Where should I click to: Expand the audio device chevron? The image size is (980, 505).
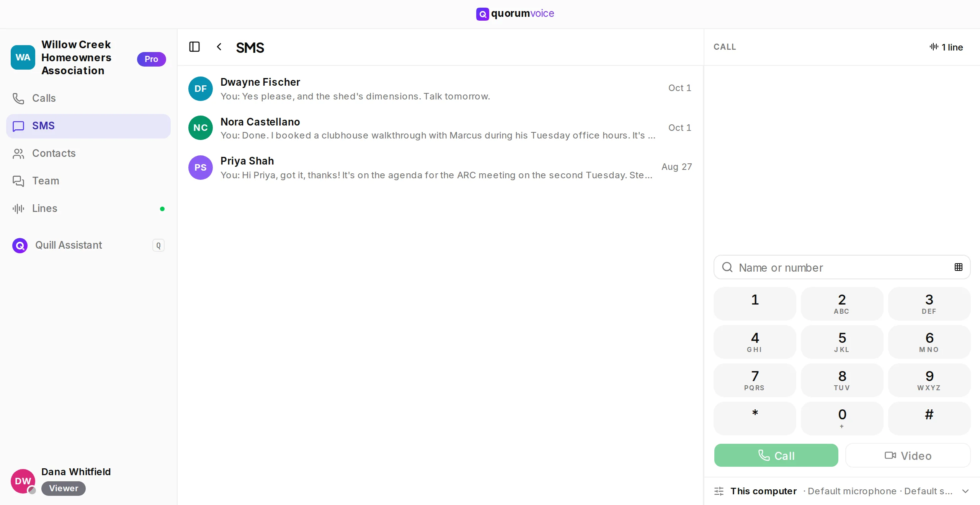pyautogui.click(x=965, y=491)
